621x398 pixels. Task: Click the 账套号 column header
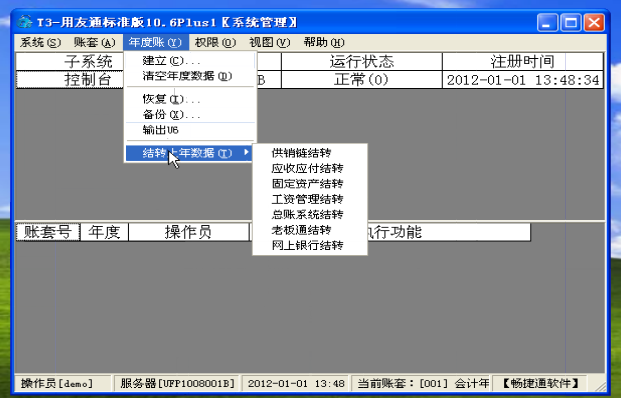coord(48,232)
